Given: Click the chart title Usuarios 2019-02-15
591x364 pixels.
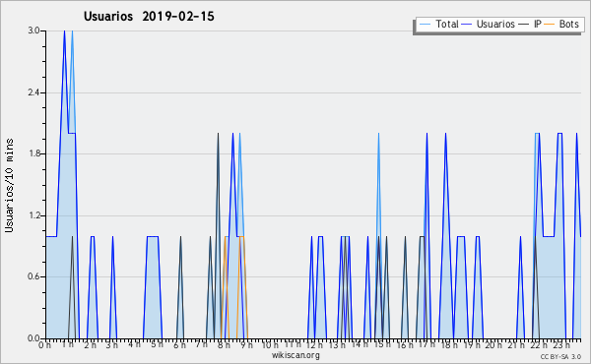Looking at the screenshot, I should coord(149,16).
